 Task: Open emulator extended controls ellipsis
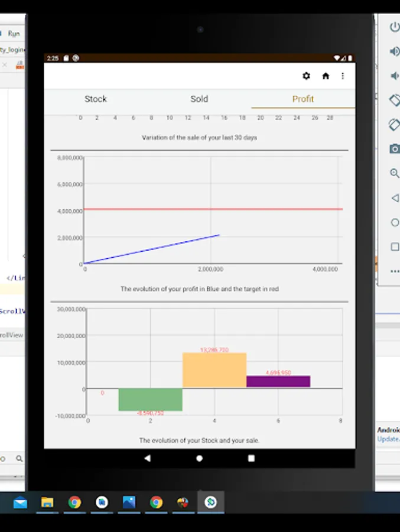(x=395, y=271)
